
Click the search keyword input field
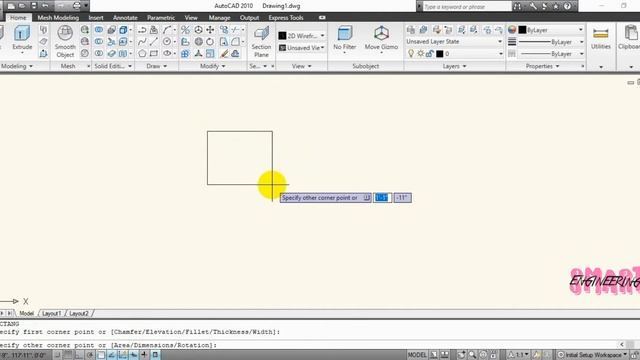[467, 7]
